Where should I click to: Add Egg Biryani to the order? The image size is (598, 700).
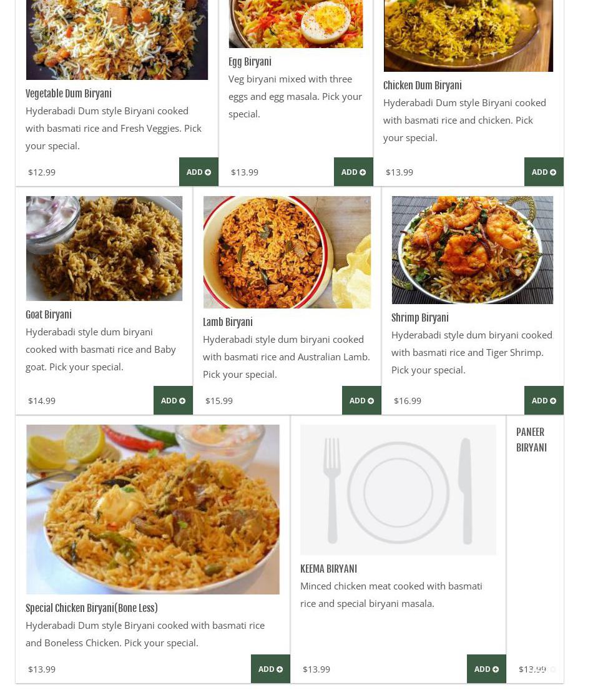[353, 172]
